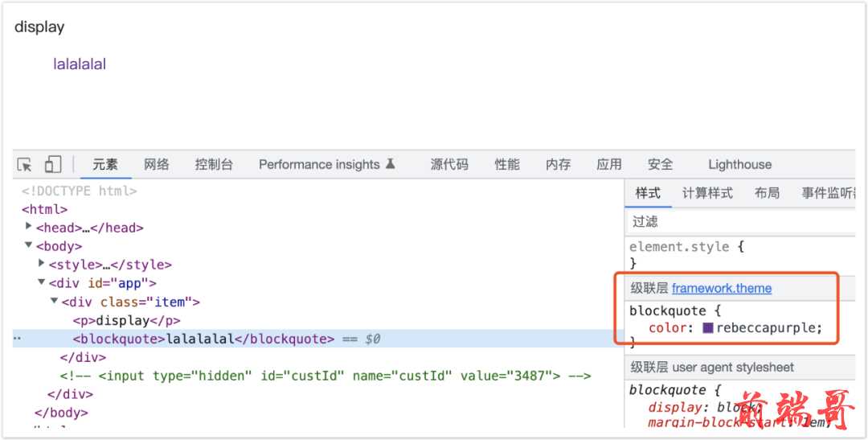Image resolution: width=868 pixels, height=440 pixels.
Task: Click the display paragraph on the page
Action: 39,27
